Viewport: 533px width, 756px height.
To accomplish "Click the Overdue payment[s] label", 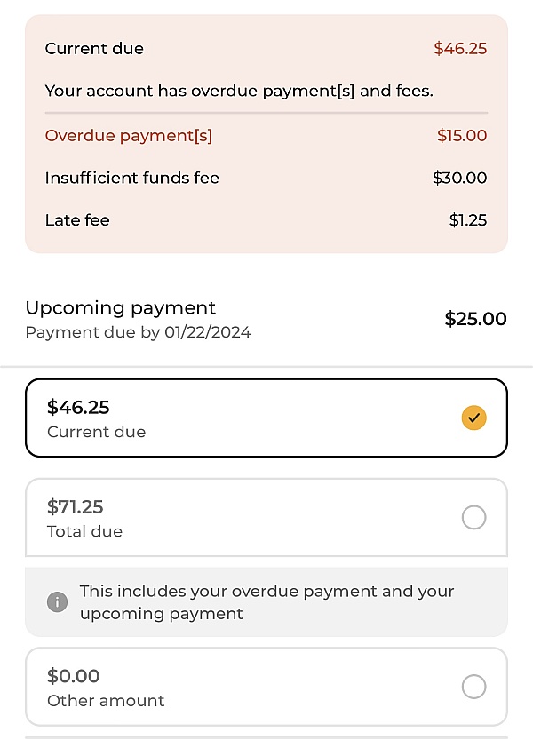I will click(129, 136).
